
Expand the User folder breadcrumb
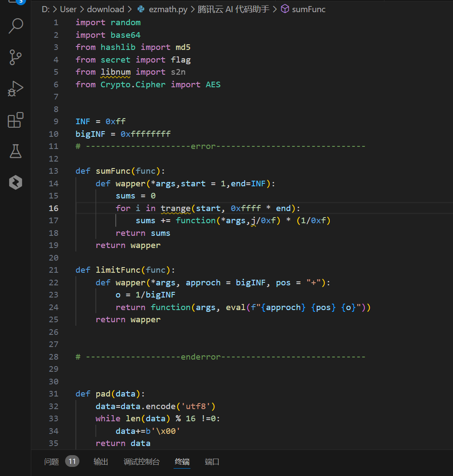click(x=68, y=9)
